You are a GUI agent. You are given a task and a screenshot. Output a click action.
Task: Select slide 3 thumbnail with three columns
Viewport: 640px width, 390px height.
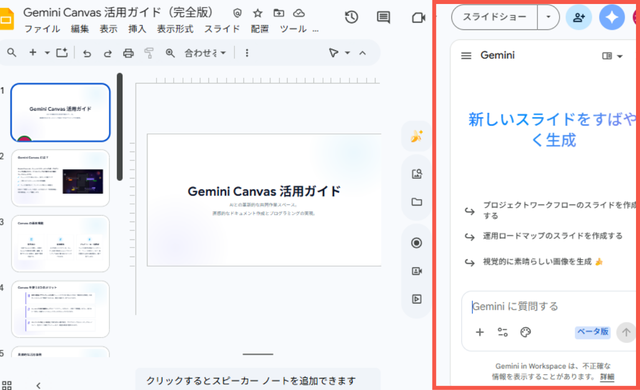[60, 244]
